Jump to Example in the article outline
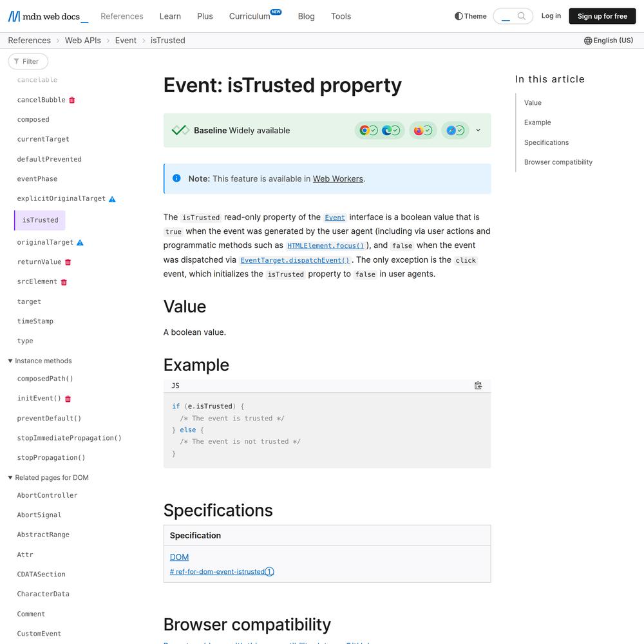644x644 pixels. pyautogui.click(x=538, y=123)
